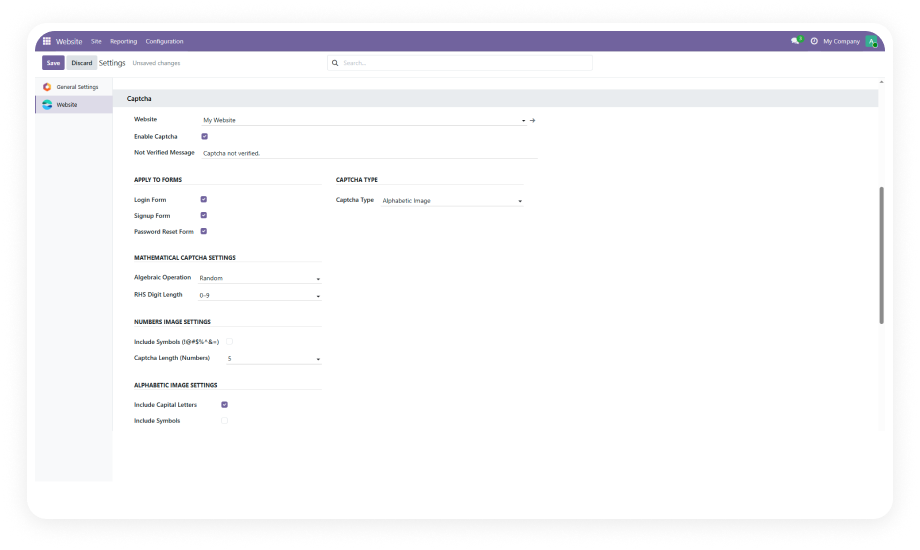The height and width of the screenshot is (550, 920).
Task: Open the RHS Digit Length dropdown
Action: [x=260, y=295]
